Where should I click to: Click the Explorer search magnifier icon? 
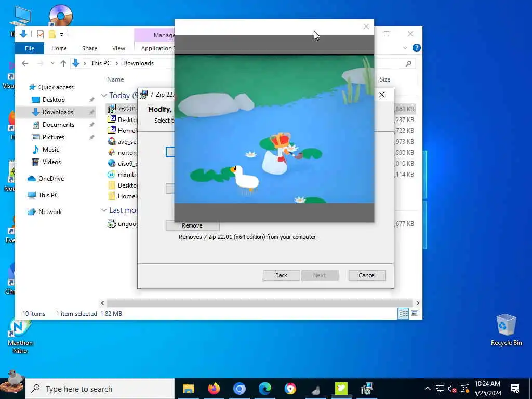tap(408, 63)
